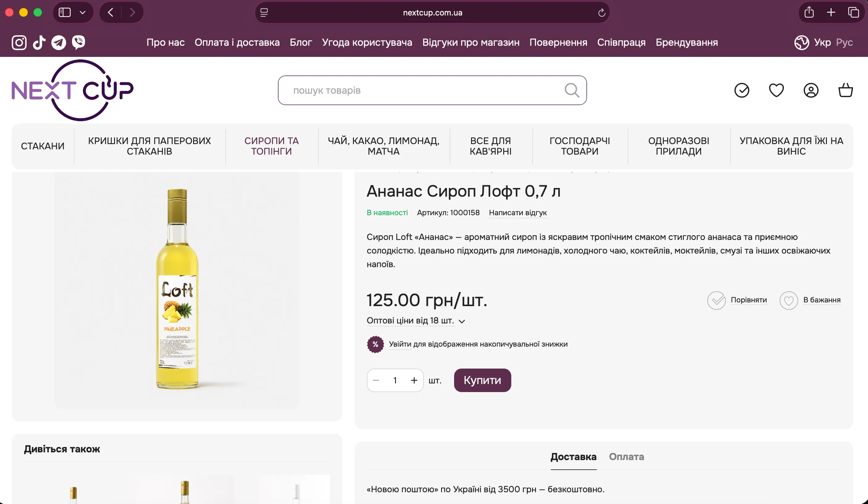This screenshot has height=504, width=868.
Task: Click the Next Cup logo
Action: pos(73,90)
